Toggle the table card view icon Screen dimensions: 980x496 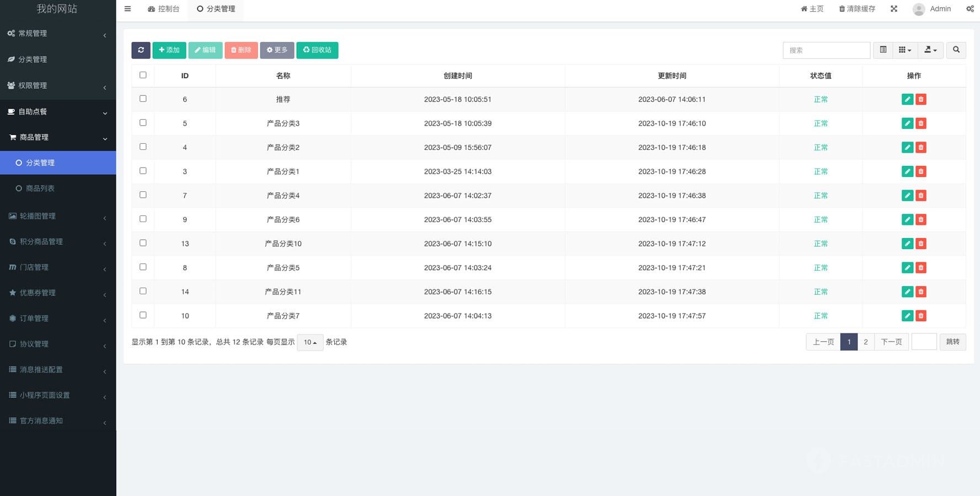[883, 50]
